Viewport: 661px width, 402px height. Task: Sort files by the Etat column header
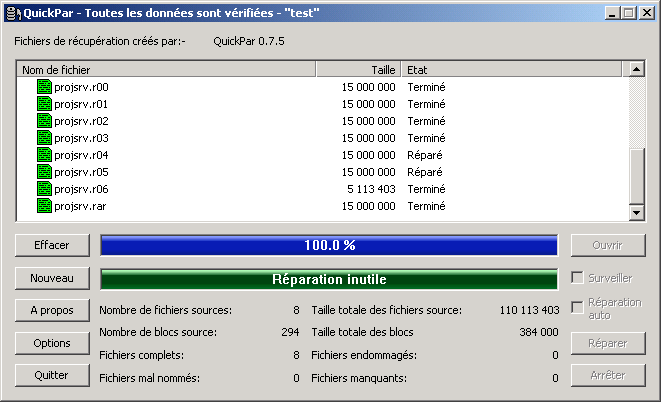click(x=511, y=70)
